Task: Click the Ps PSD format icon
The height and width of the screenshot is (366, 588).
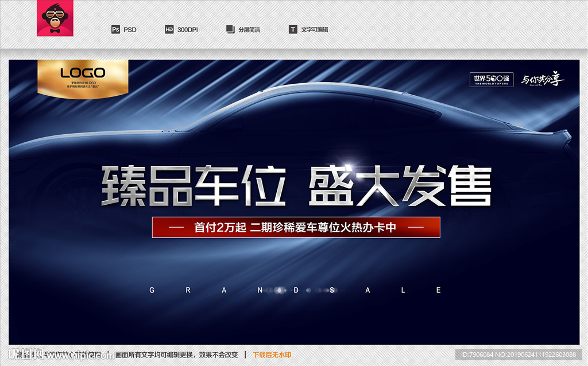Action: 115,29
